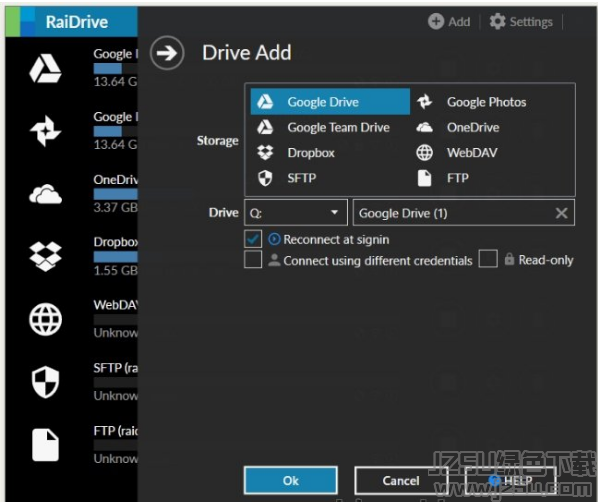Click the Cancel button
This screenshot has height=502, width=598.
(x=401, y=480)
